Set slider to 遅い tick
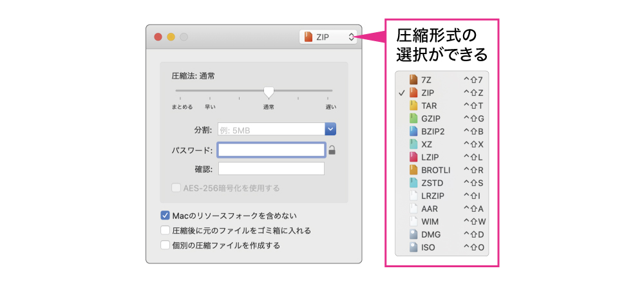 [328, 99]
